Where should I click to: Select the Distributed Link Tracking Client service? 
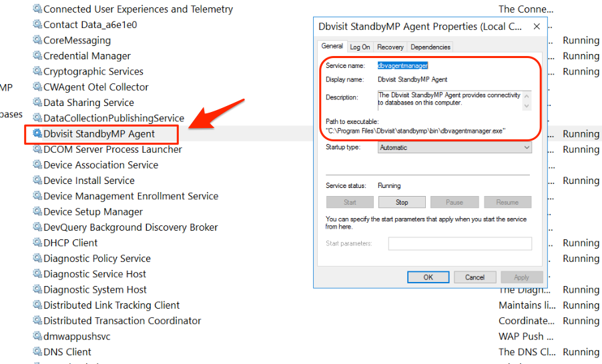(111, 305)
